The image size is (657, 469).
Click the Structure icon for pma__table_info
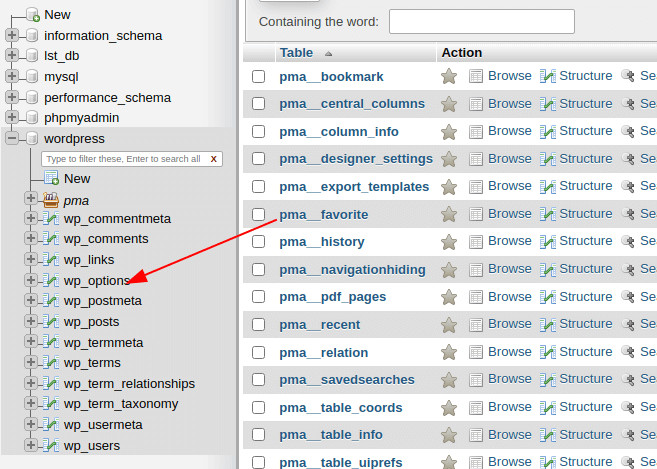pos(548,435)
